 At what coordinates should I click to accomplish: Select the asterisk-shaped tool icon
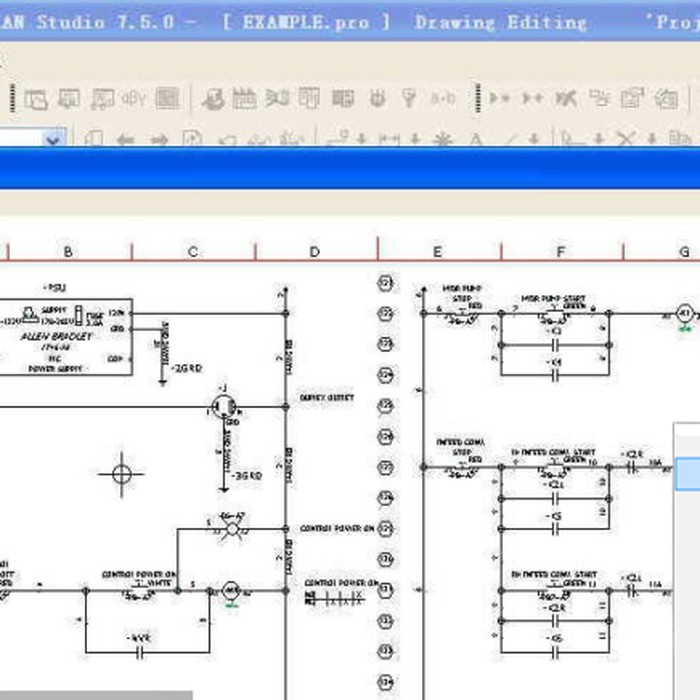point(442,140)
